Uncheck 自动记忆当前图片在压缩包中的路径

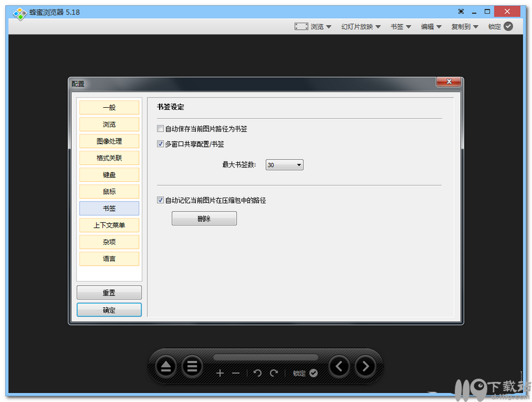click(x=159, y=200)
